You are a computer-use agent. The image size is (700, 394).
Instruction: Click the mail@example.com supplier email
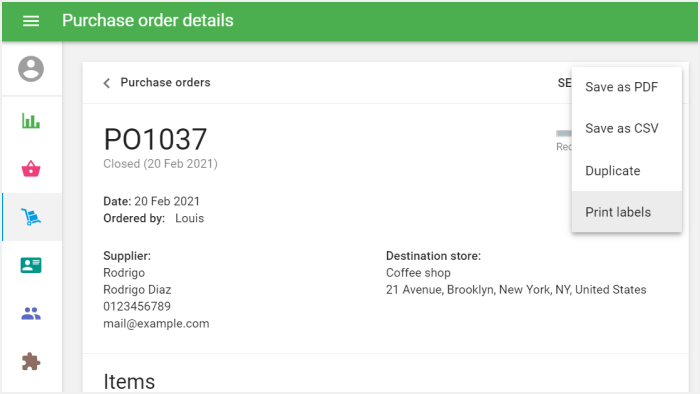coord(156,323)
